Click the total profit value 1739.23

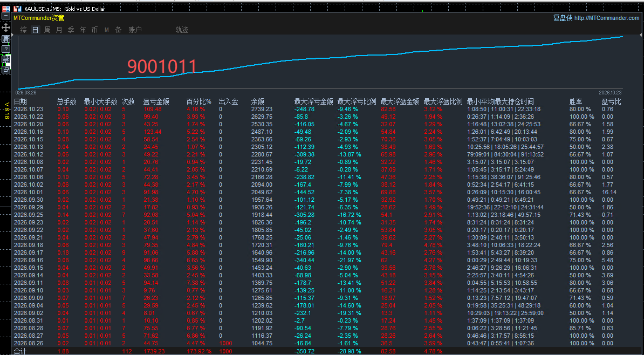click(154, 351)
